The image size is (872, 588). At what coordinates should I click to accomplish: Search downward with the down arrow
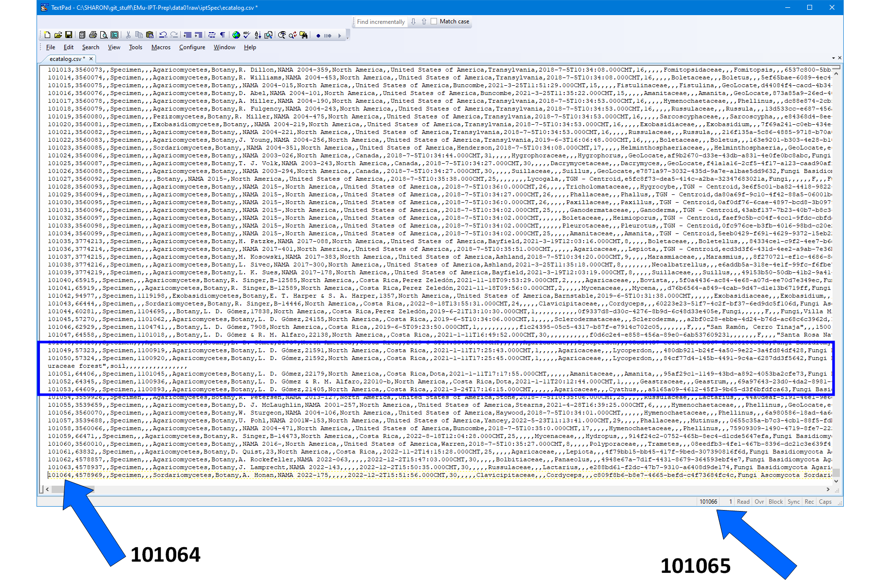pyautogui.click(x=413, y=21)
